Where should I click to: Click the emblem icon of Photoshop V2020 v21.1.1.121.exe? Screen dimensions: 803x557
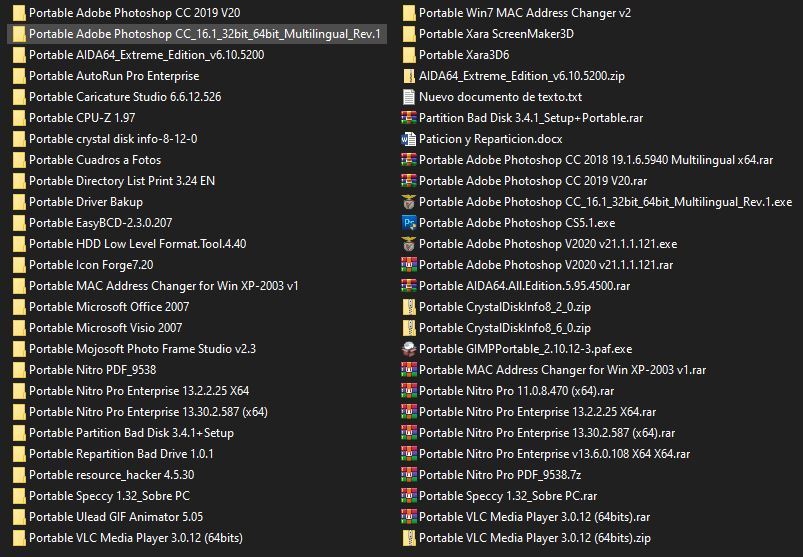pos(408,244)
